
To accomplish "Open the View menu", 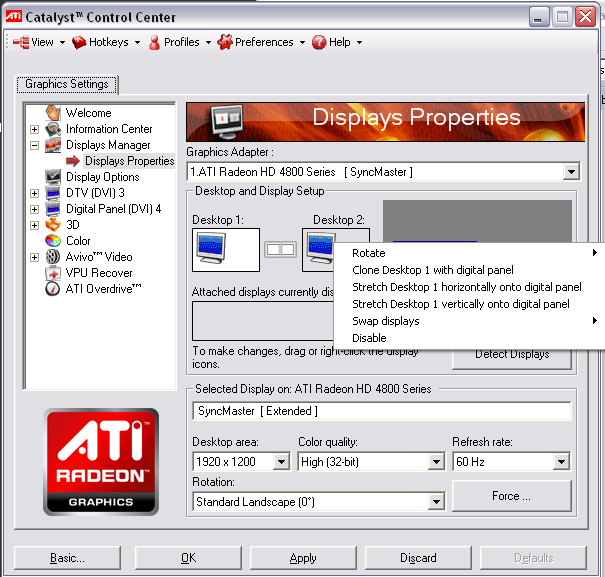I will 39,42.
